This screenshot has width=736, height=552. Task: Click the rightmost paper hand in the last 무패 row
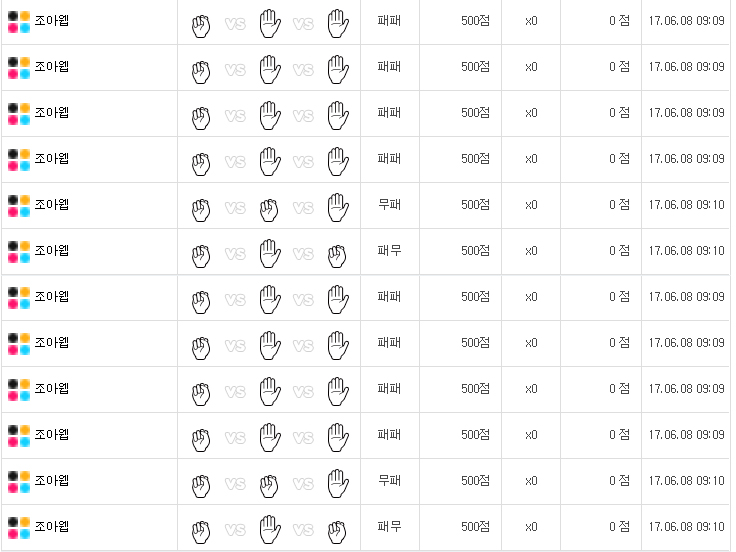[337, 482]
